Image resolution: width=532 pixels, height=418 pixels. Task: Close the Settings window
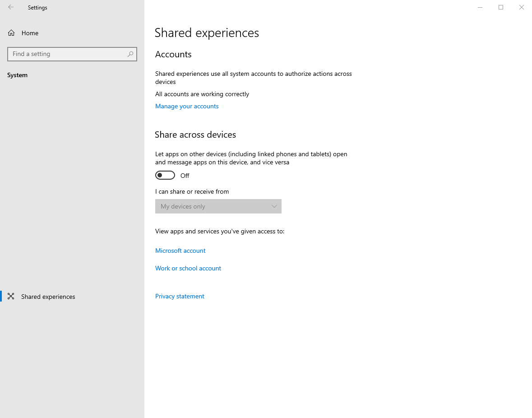tap(522, 7)
